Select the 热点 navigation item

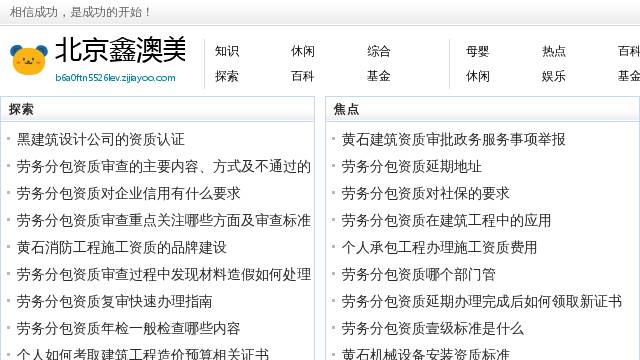click(554, 51)
